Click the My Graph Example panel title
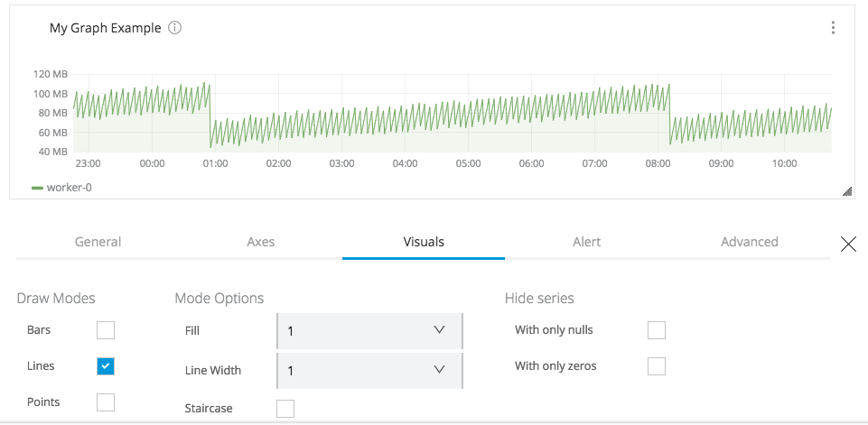This screenshot has height=425, width=868. [105, 28]
